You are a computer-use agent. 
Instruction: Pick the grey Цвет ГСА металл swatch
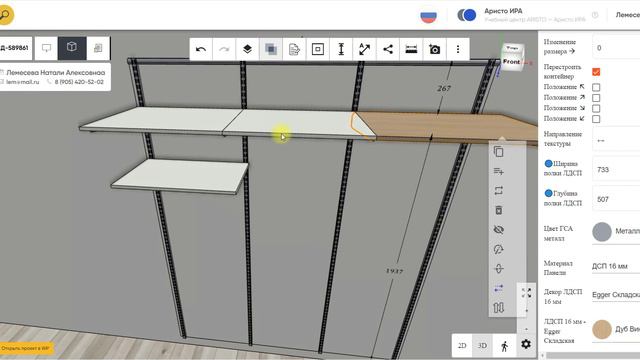(602, 232)
